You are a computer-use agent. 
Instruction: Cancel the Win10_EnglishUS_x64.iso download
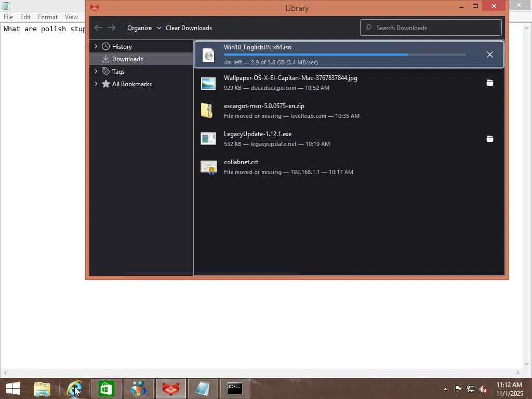489,55
